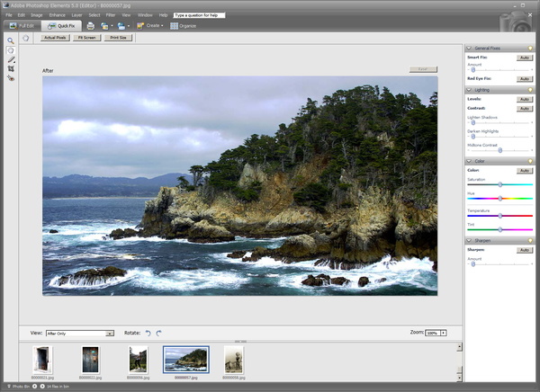Screen dimensions: 540x392
Task: Open the Help menu
Action: [163, 15]
